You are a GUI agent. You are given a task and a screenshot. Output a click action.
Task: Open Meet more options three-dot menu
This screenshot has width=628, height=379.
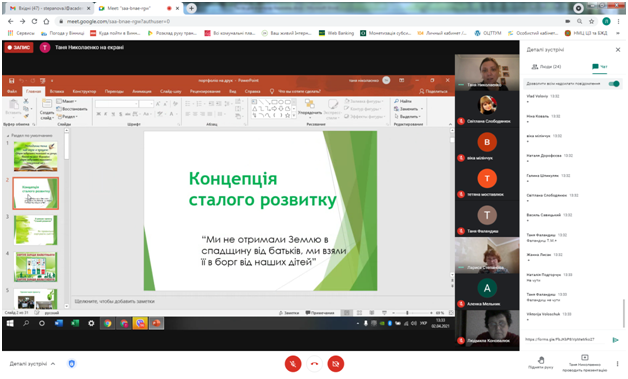pyautogui.click(x=617, y=364)
